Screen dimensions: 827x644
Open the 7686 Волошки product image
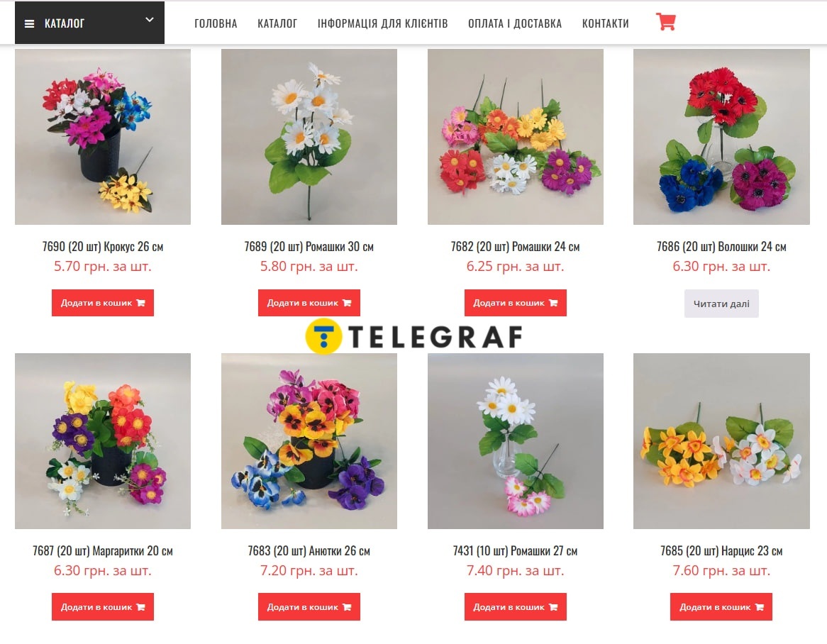point(721,137)
